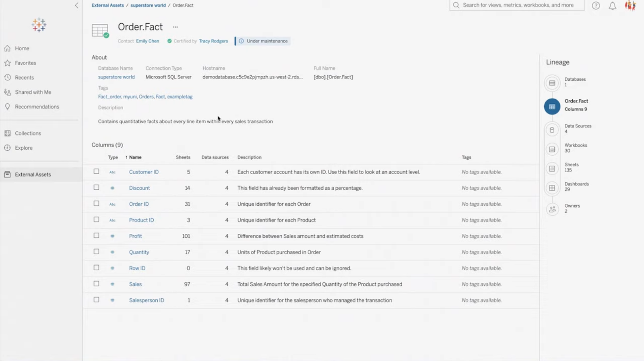Viewport: 644px width, 361px height.
Task: Click the Data sources column header
Action: pyautogui.click(x=215, y=157)
